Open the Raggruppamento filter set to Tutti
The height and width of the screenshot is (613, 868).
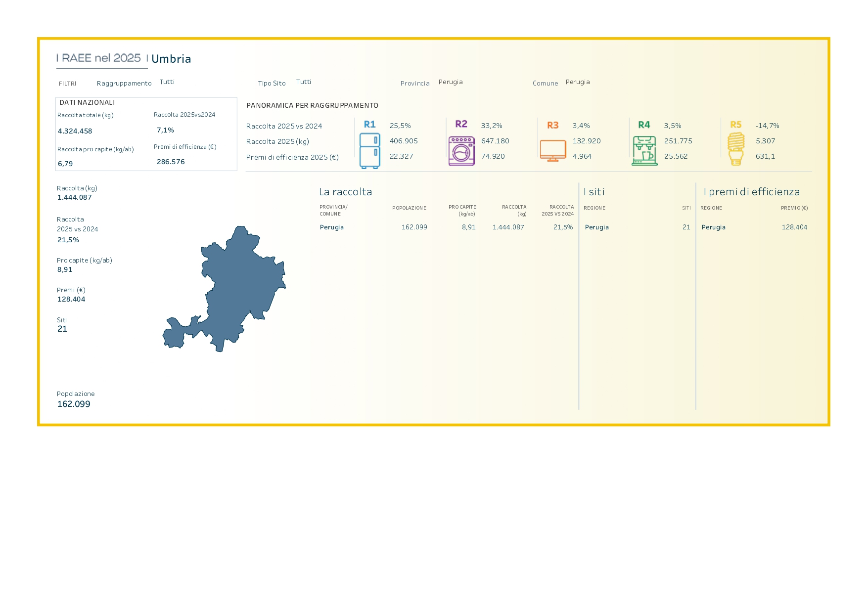(x=167, y=82)
